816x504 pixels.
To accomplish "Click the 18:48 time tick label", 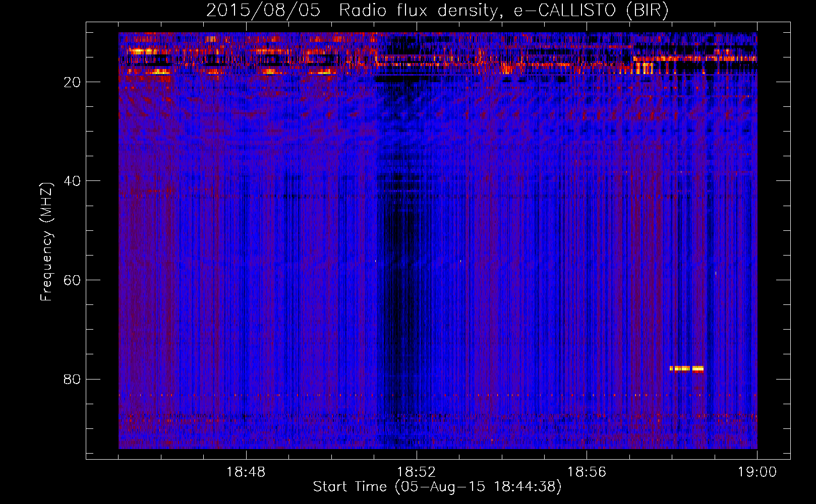I will pos(246,472).
